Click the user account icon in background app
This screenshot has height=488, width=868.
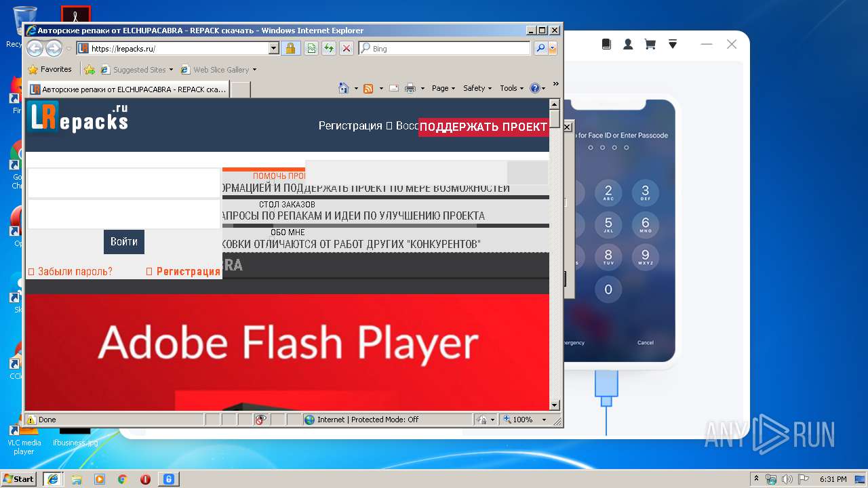point(628,44)
